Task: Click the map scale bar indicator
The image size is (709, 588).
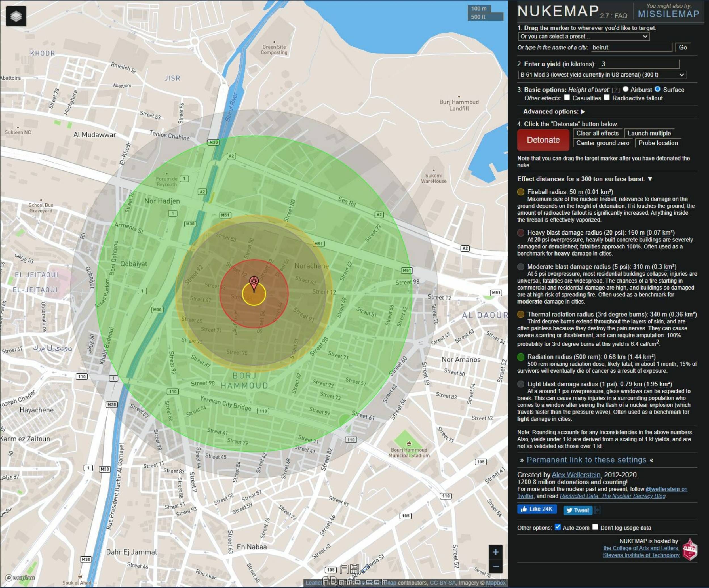Action: [486, 13]
